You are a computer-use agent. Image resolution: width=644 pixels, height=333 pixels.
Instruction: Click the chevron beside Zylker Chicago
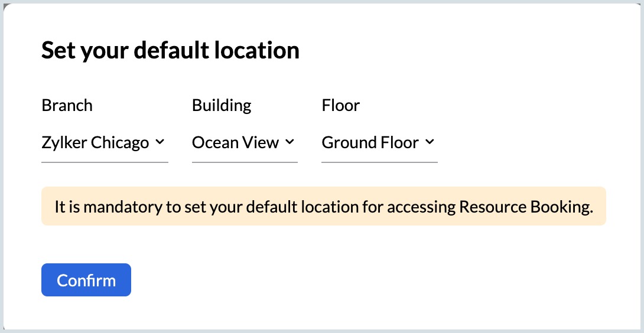tap(160, 142)
